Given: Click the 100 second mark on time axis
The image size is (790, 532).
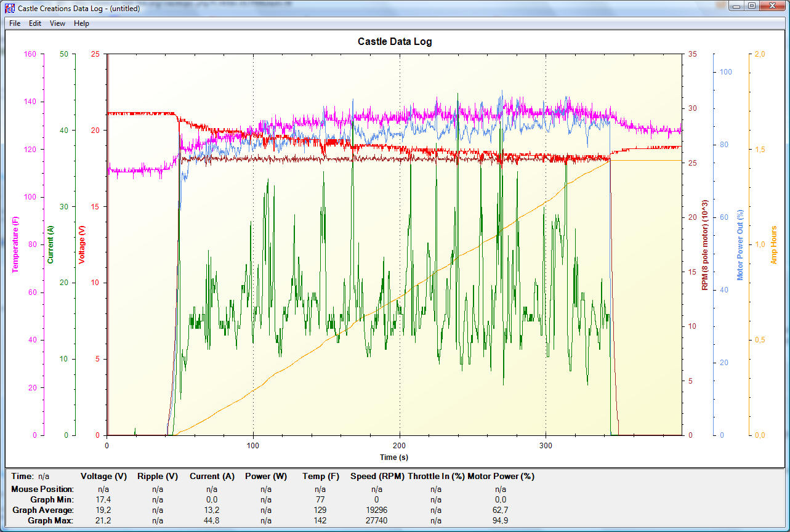Looking at the screenshot, I should click(x=253, y=445).
